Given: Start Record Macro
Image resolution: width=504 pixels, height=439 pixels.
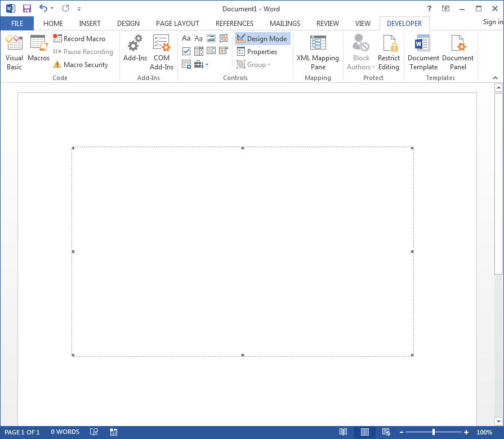Looking at the screenshot, I should tap(79, 38).
